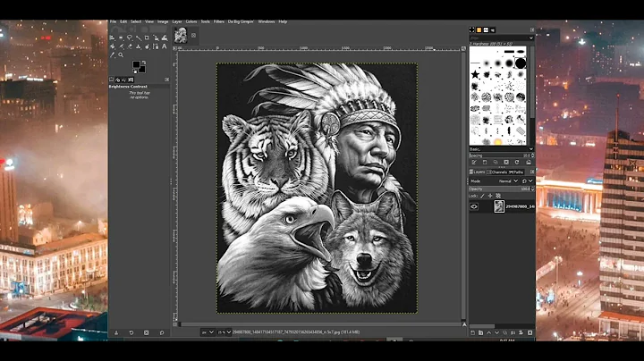Open the background color swatch

[142, 70]
